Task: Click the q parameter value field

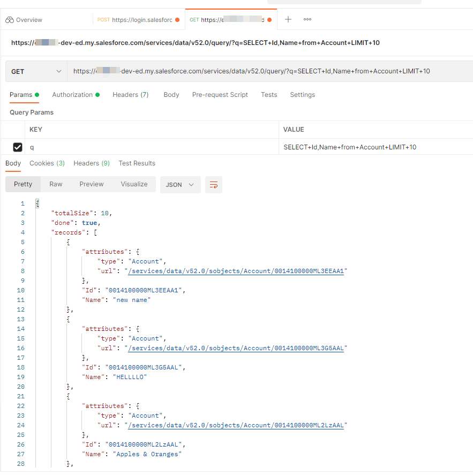Action: pyautogui.click(x=375, y=147)
